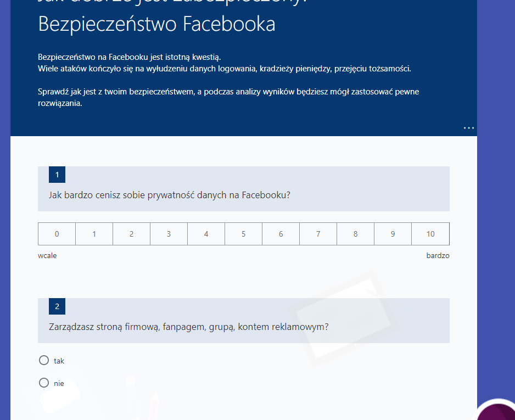Select rating 4 on privacy scale
The width and height of the screenshot is (515, 420).
tap(206, 234)
